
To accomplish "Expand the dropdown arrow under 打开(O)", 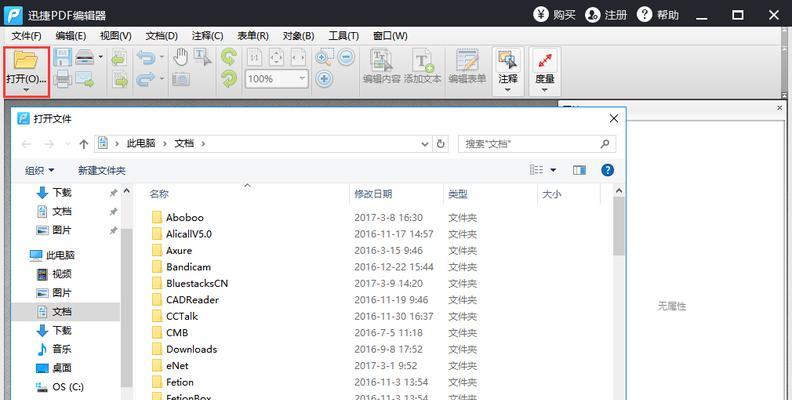I will 26,90.
